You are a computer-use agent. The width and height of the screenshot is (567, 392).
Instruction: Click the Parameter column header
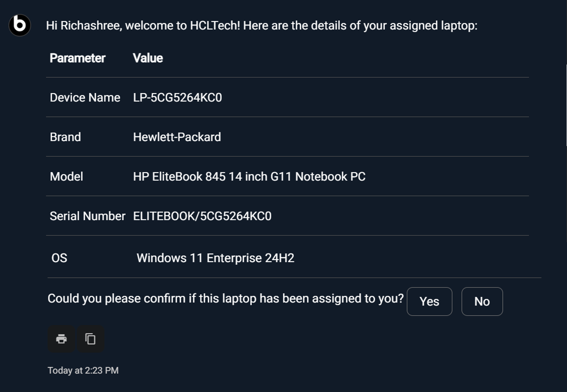[78, 58]
